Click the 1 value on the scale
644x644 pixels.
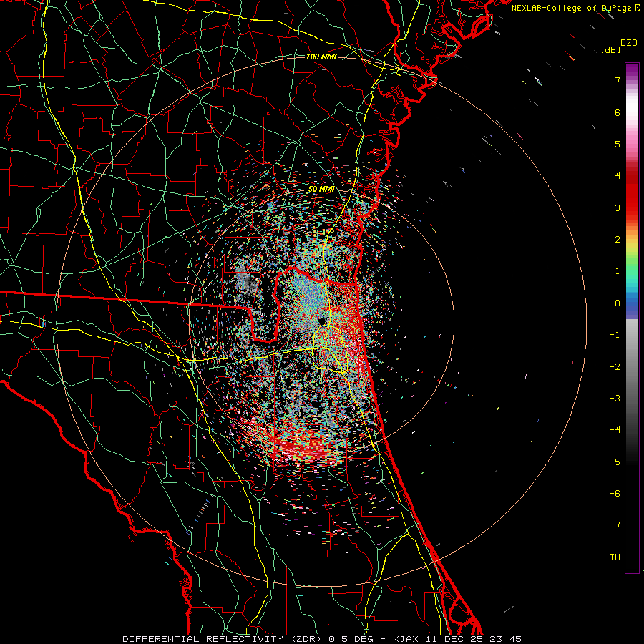pyautogui.click(x=618, y=271)
